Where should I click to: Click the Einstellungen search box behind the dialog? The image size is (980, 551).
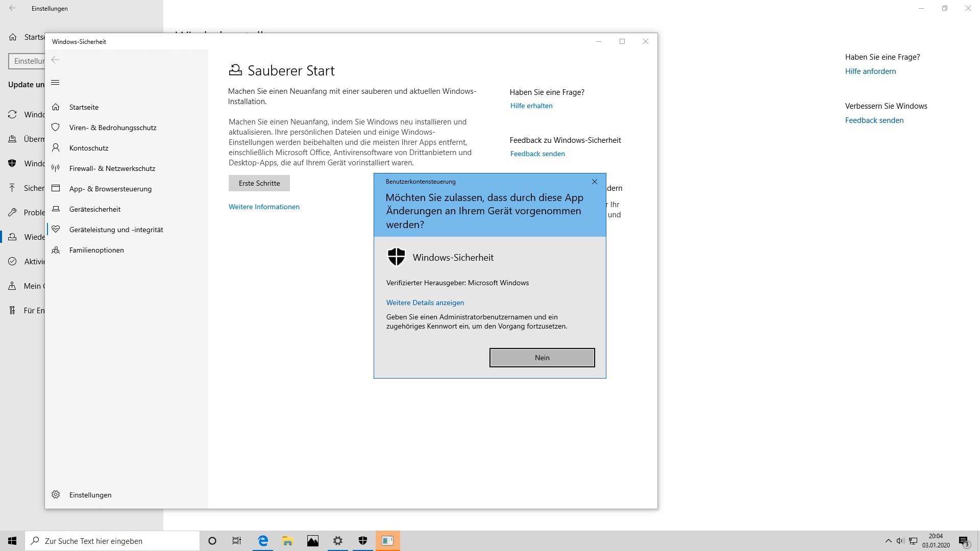click(27, 61)
